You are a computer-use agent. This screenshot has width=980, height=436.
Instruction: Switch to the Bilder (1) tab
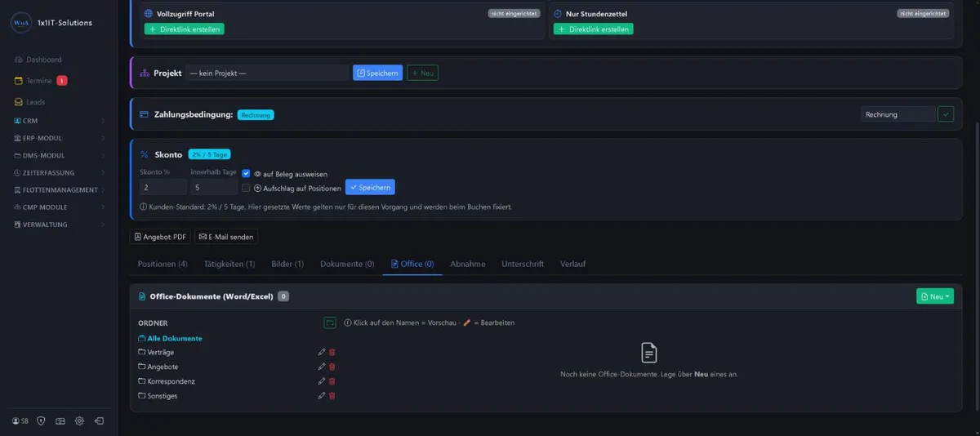pos(287,264)
